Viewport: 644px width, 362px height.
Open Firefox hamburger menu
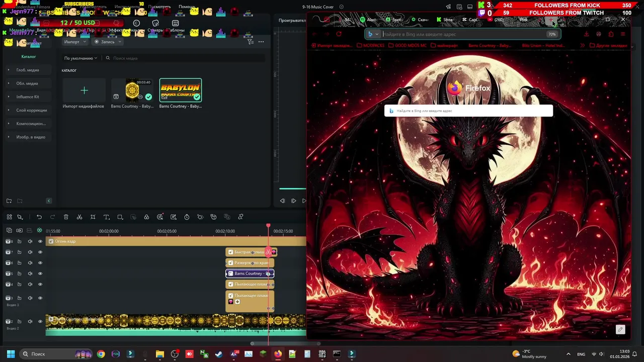click(x=623, y=34)
